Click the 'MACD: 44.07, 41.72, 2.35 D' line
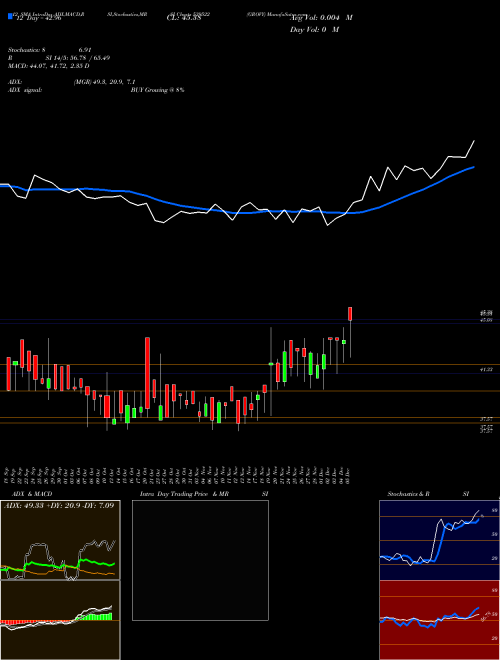The width and height of the screenshot is (500, 660). click(x=49, y=66)
